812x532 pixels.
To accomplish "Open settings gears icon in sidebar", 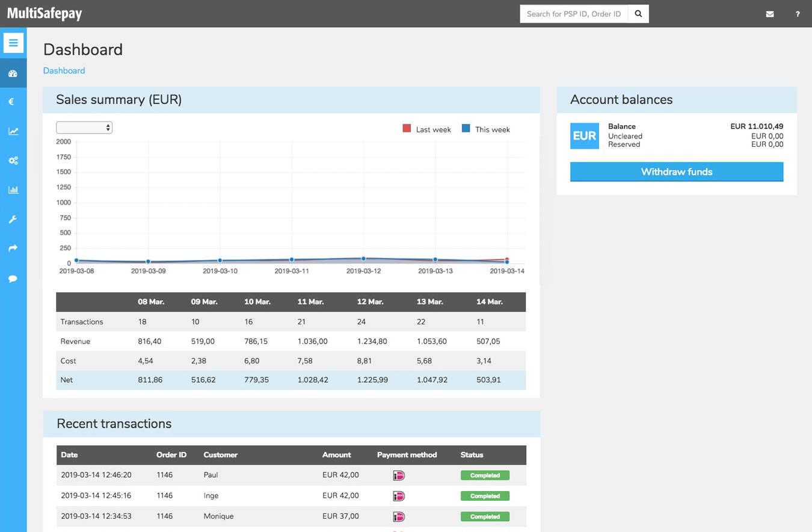I will (x=13, y=161).
